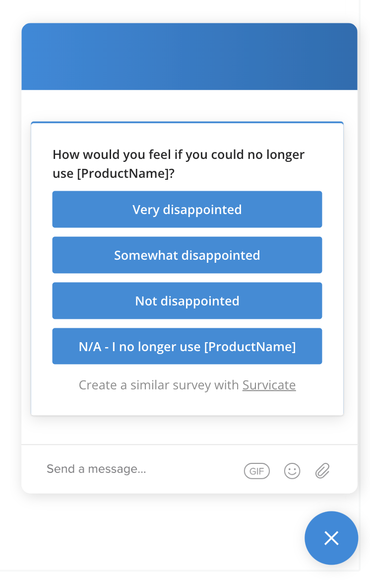Open the GIF picker
This screenshot has width=370, height=588.
click(x=256, y=471)
